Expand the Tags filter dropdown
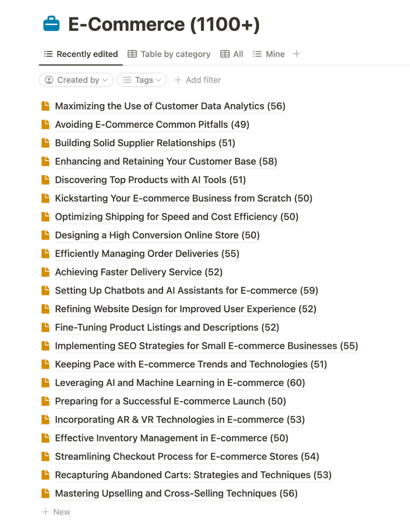 [142, 80]
